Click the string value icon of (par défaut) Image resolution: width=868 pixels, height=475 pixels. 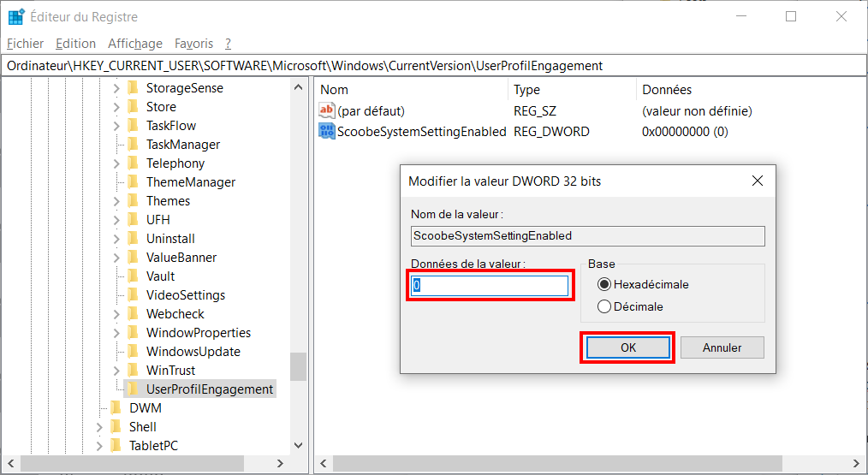327,110
